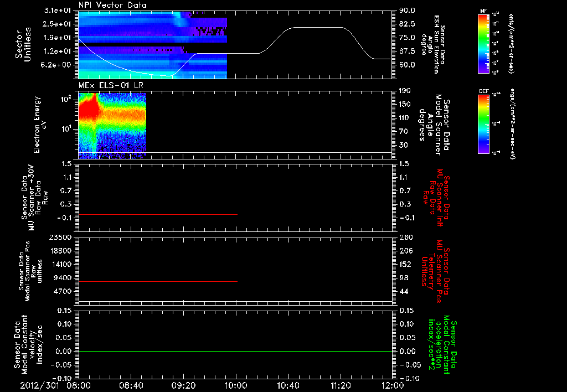Click the '4700' scanner position tick
The width and height of the screenshot is (567, 392).
(x=63, y=291)
